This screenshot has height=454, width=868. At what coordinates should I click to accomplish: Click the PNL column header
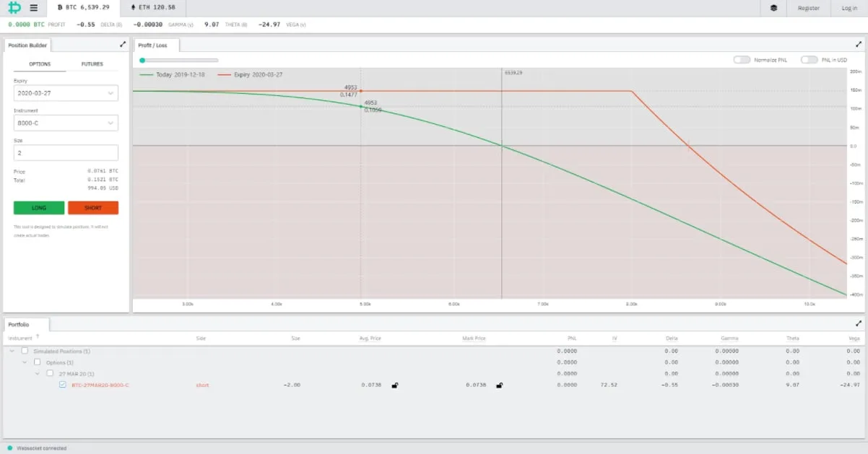[x=573, y=338]
